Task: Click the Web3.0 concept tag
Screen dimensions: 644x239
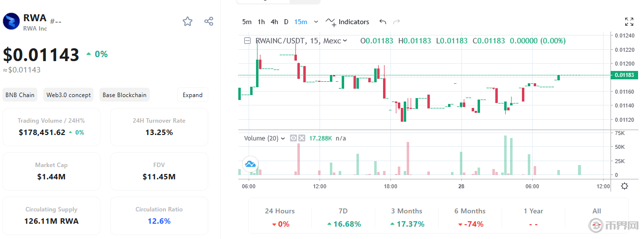Action: pyautogui.click(x=68, y=95)
